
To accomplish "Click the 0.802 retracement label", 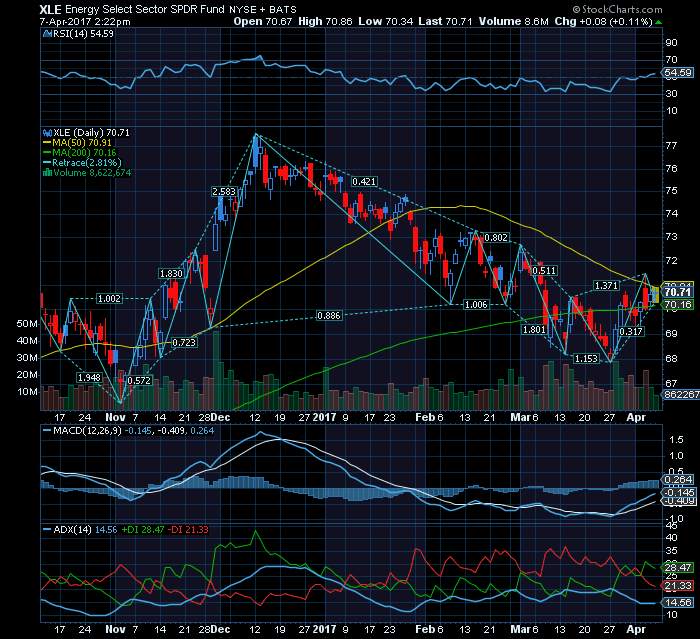I will [496, 238].
